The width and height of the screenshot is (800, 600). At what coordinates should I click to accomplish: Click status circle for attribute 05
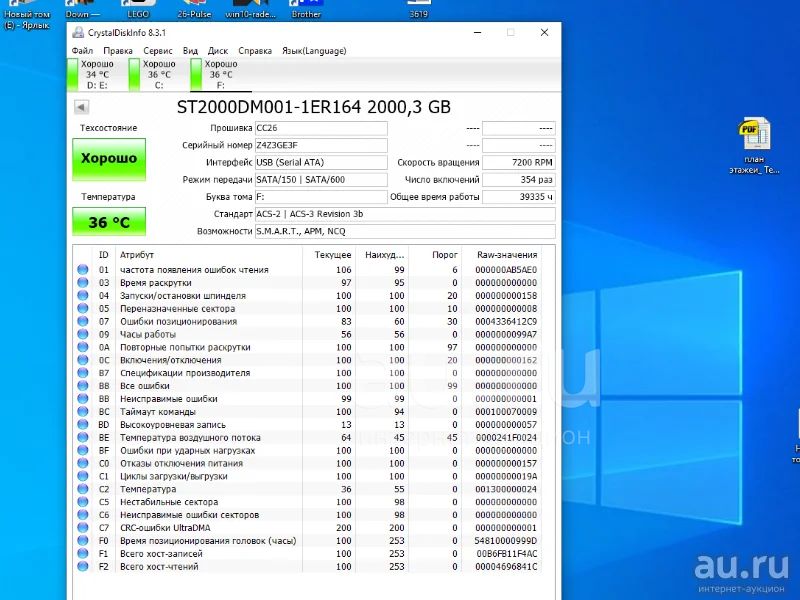pyautogui.click(x=83, y=308)
